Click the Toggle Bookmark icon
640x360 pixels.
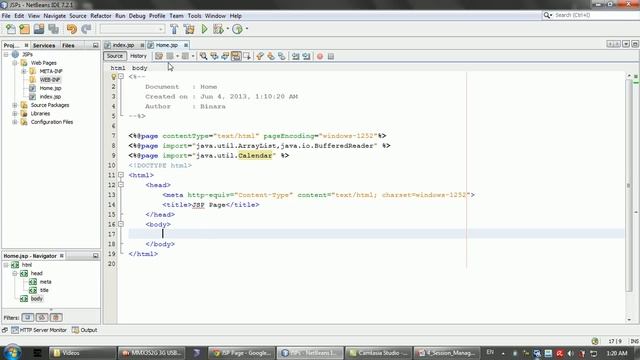click(282, 56)
